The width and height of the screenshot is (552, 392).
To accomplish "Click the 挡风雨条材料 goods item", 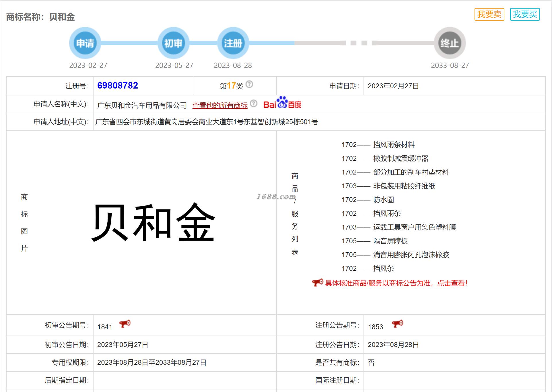I will point(394,145).
